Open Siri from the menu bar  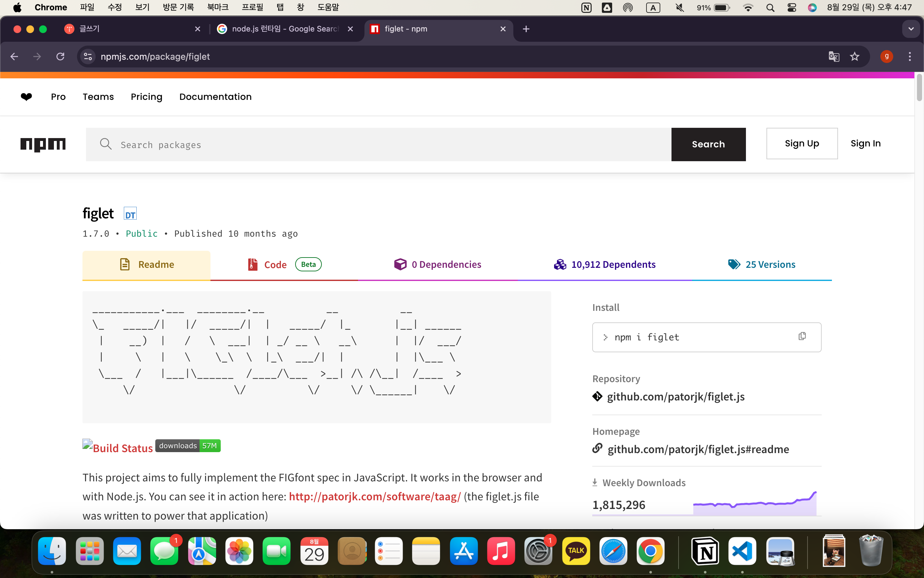click(x=812, y=8)
